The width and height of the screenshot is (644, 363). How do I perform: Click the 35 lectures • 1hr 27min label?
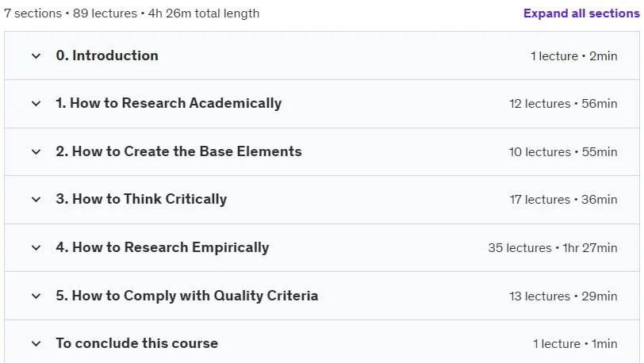[553, 248]
